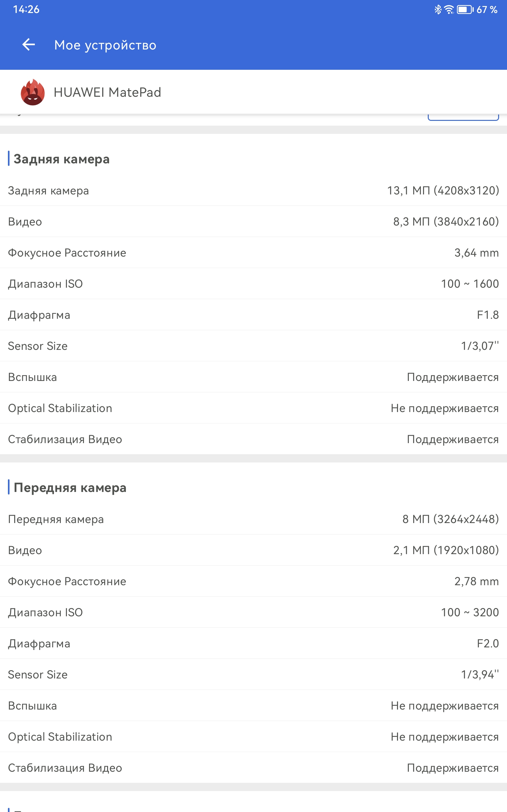The width and height of the screenshot is (507, 812).
Task: Select the Диапазон ISO 100 ~ 1600 row
Action: click(x=253, y=284)
